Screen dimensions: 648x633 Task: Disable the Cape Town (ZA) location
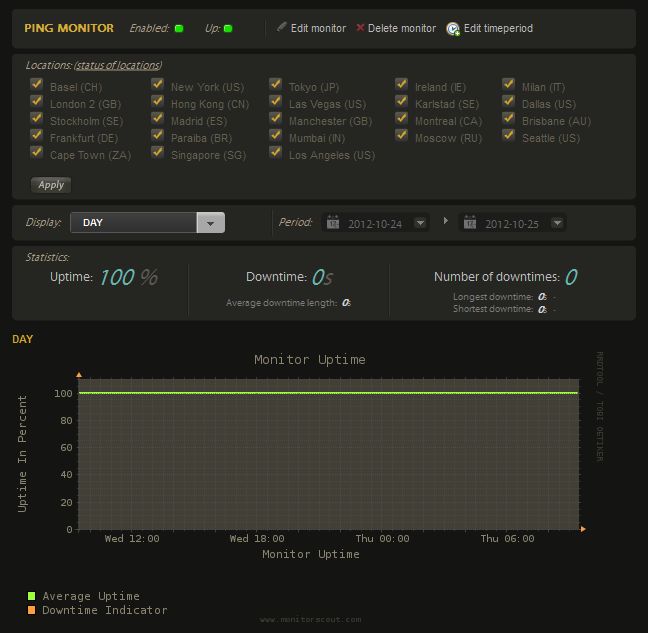click(x=37, y=154)
